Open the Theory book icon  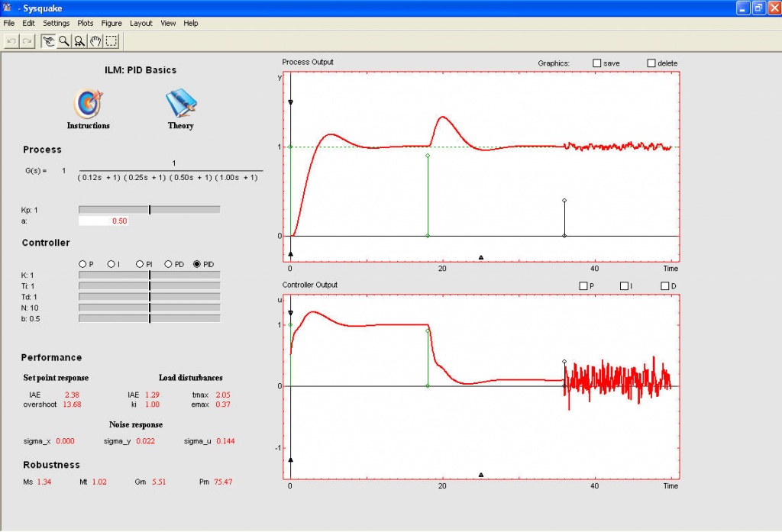[180, 103]
